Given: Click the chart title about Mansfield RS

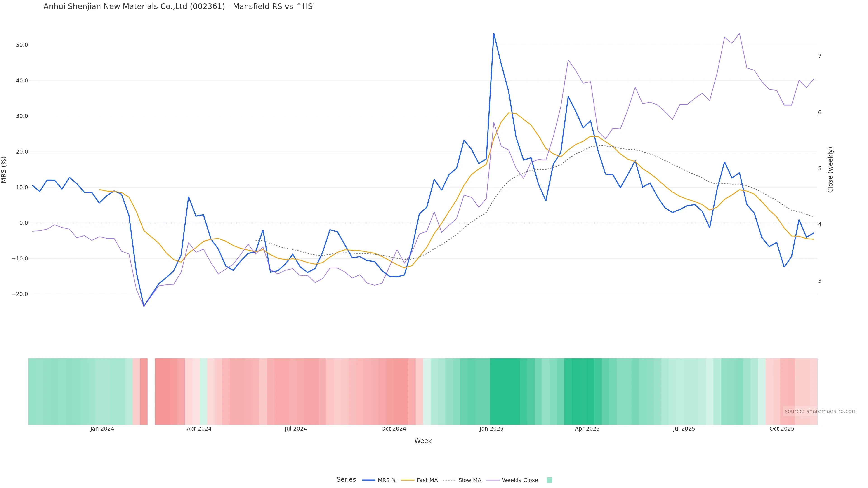Looking at the screenshot, I should click(x=179, y=7).
